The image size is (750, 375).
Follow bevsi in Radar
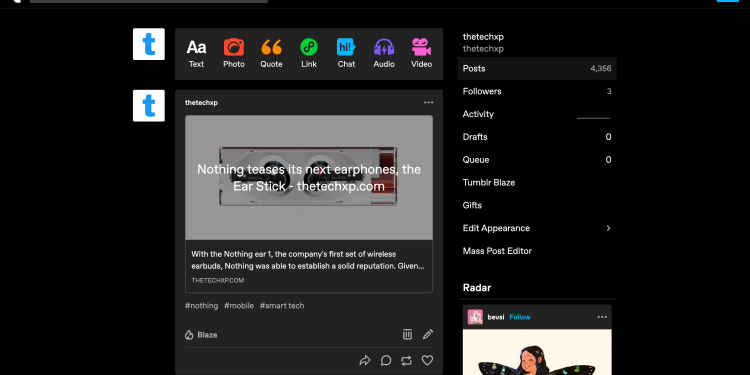(x=519, y=317)
